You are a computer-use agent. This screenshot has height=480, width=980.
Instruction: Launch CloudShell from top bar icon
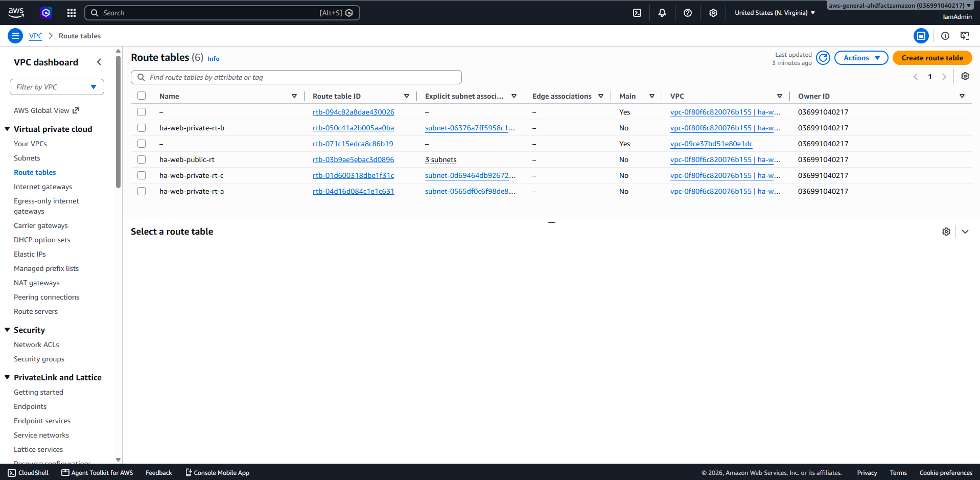pos(637,13)
